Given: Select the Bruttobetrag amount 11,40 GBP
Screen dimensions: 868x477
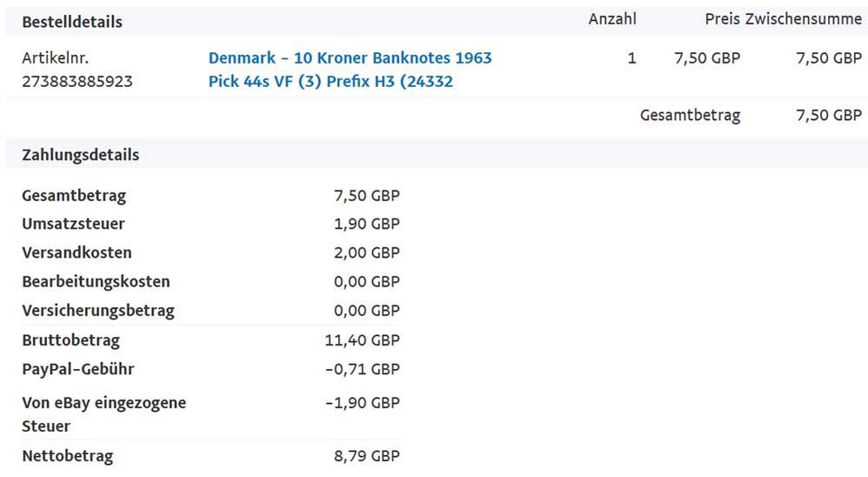Looking at the screenshot, I should pos(362,340).
